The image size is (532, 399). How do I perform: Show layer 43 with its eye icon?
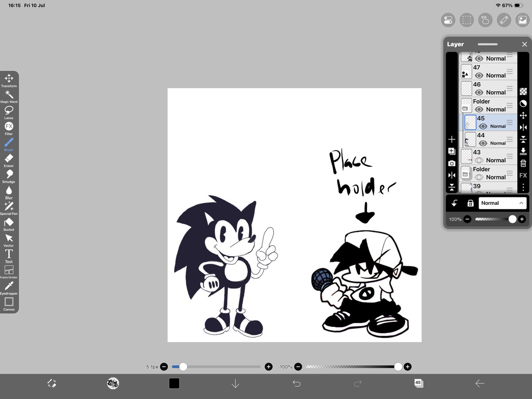coord(478,160)
